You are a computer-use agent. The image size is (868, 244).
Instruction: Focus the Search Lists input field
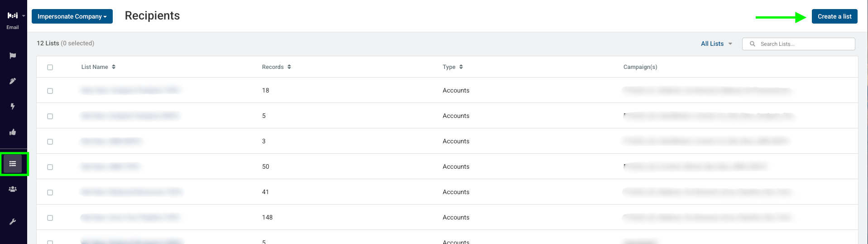(x=799, y=44)
